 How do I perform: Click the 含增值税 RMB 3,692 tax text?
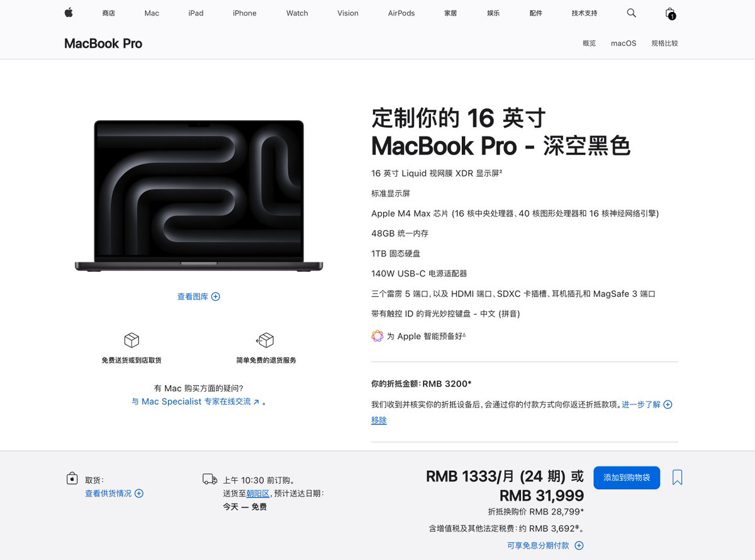click(507, 529)
